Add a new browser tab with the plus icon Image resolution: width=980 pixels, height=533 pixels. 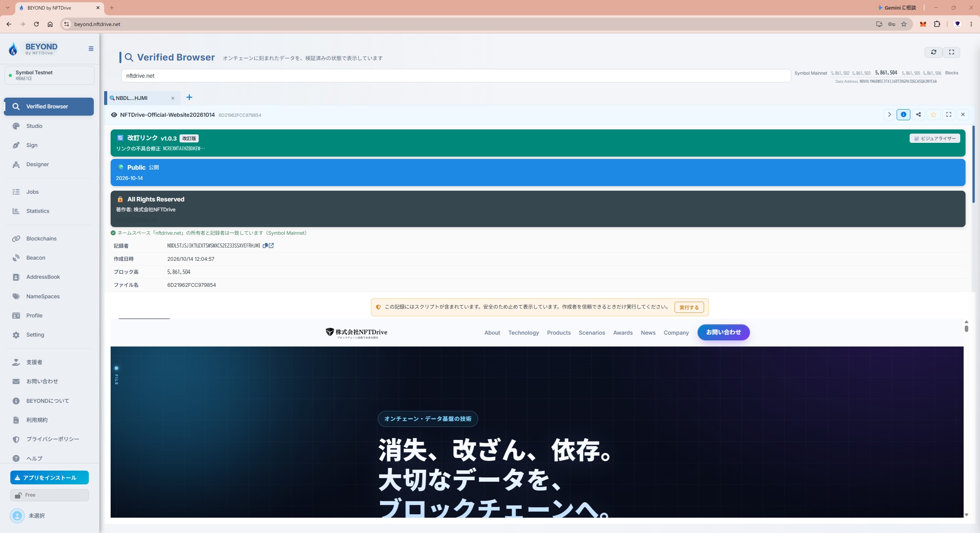[x=189, y=97]
